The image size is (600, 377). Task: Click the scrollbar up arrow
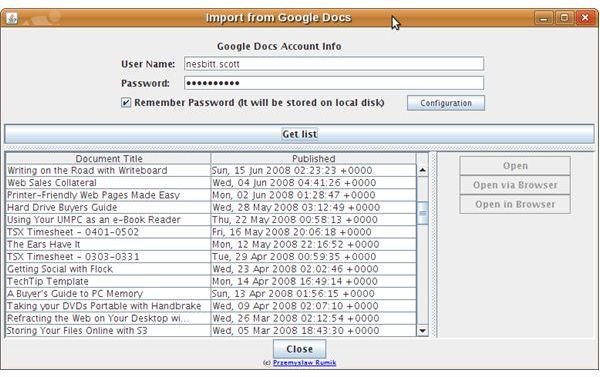(422, 170)
